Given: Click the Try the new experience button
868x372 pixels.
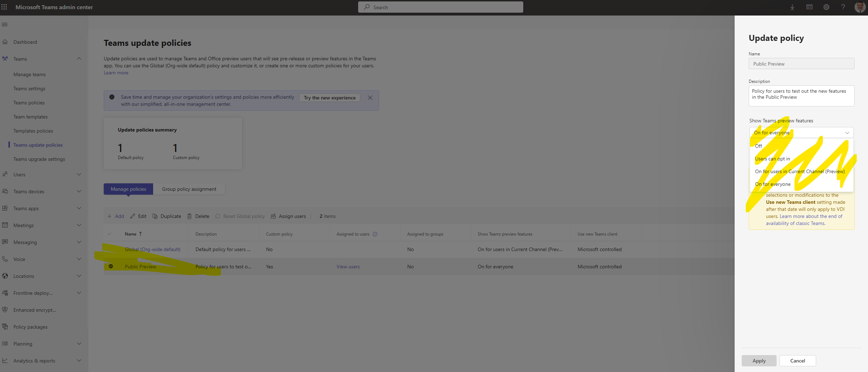Looking at the screenshot, I should click(x=329, y=98).
